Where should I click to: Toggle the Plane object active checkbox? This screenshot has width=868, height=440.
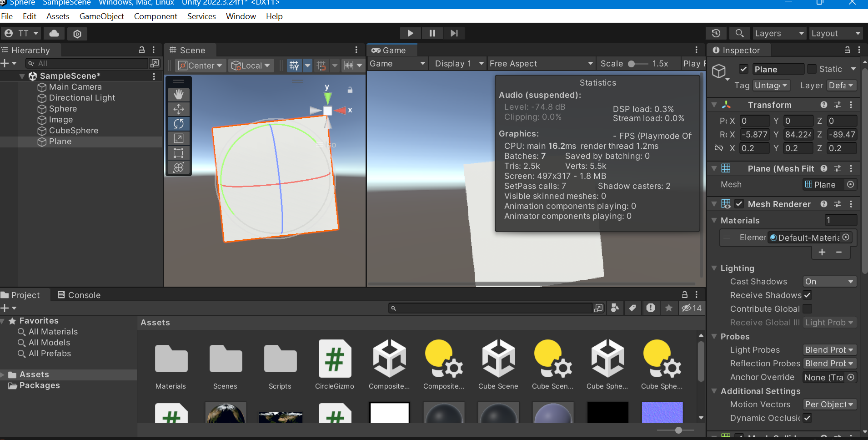[x=744, y=69]
